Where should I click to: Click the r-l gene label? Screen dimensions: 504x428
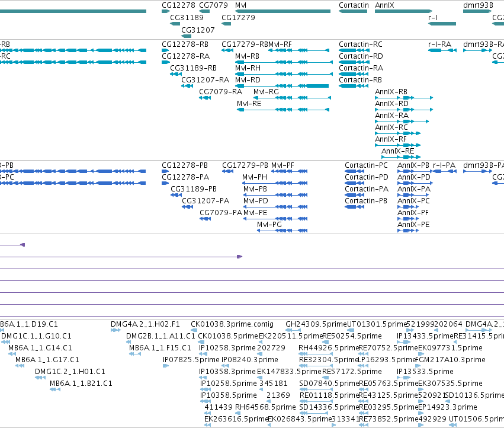click(x=433, y=18)
